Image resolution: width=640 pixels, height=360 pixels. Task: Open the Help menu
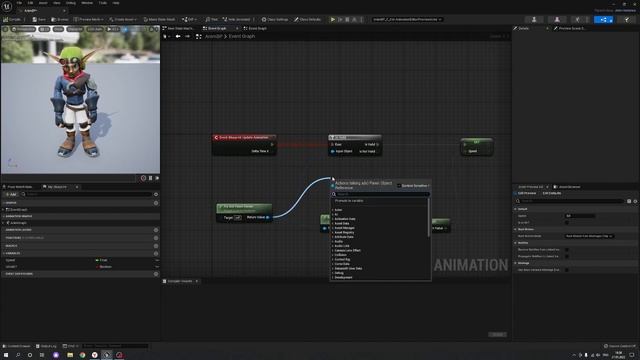pyautogui.click(x=116, y=3)
